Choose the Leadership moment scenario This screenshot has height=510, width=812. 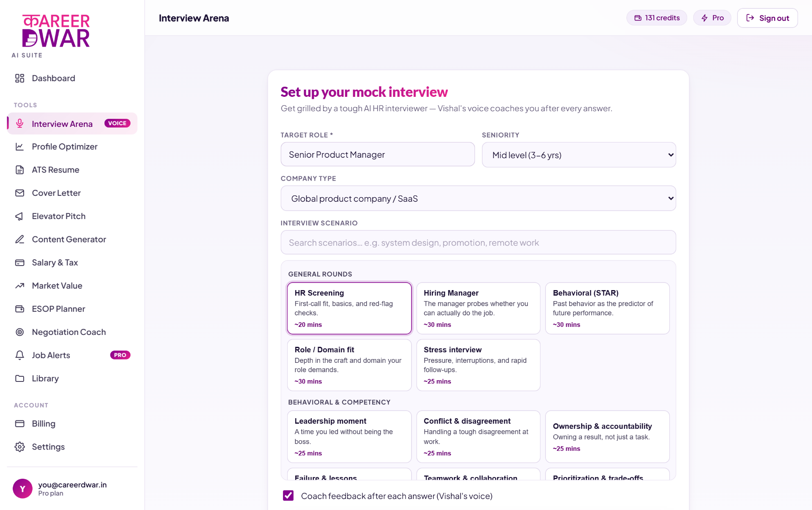coord(349,436)
